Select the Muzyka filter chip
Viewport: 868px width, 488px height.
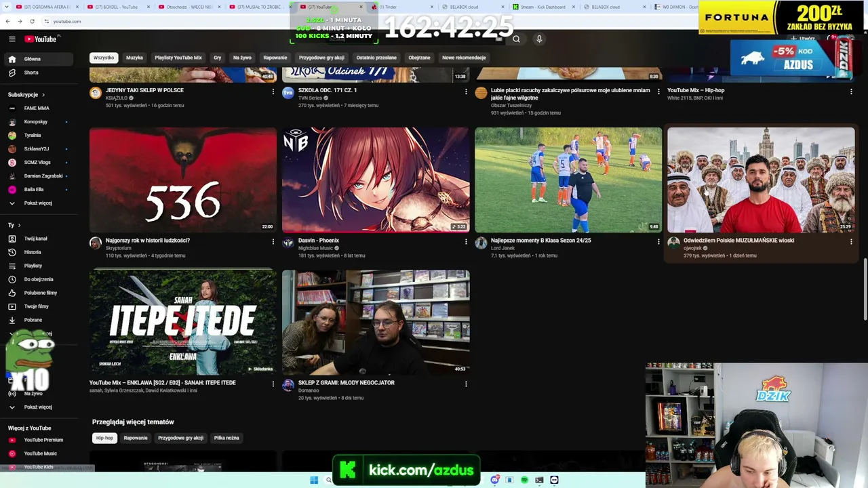point(134,58)
